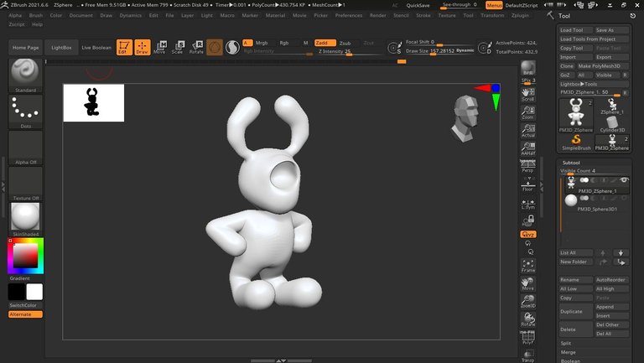The image size is (644, 363).
Task: Collapse the Tool palette header
Action: pyautogui.click(x=563, y=16)
